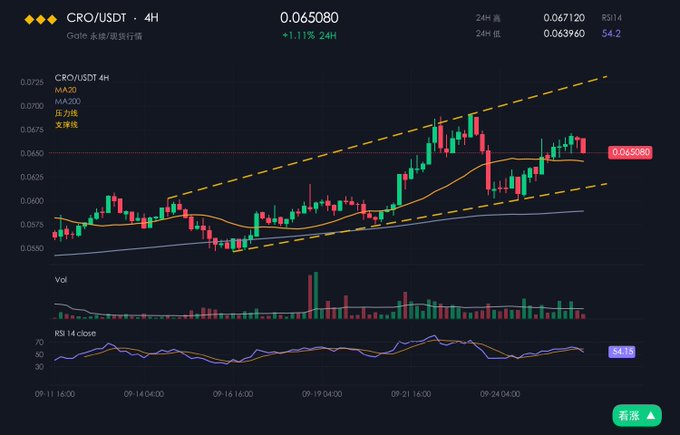Click the 看涨 bullish button

637,415
